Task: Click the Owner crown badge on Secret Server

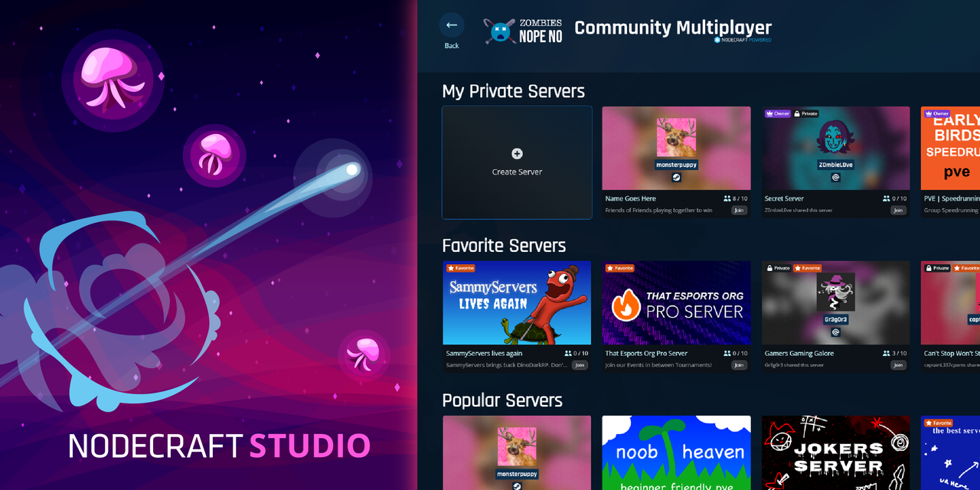Action: point(777,113)
